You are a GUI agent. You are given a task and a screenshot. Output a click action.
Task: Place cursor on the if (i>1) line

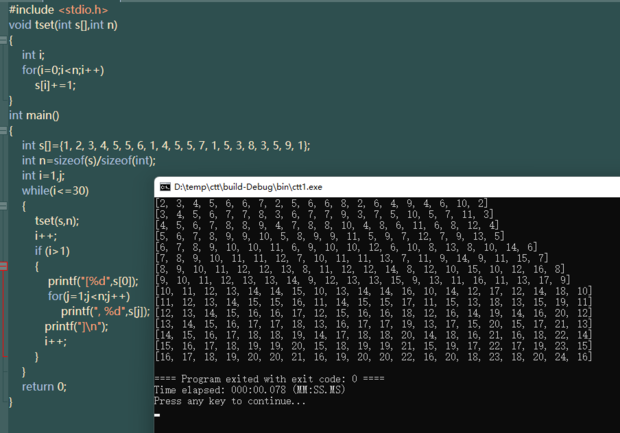tap(52, 251)
